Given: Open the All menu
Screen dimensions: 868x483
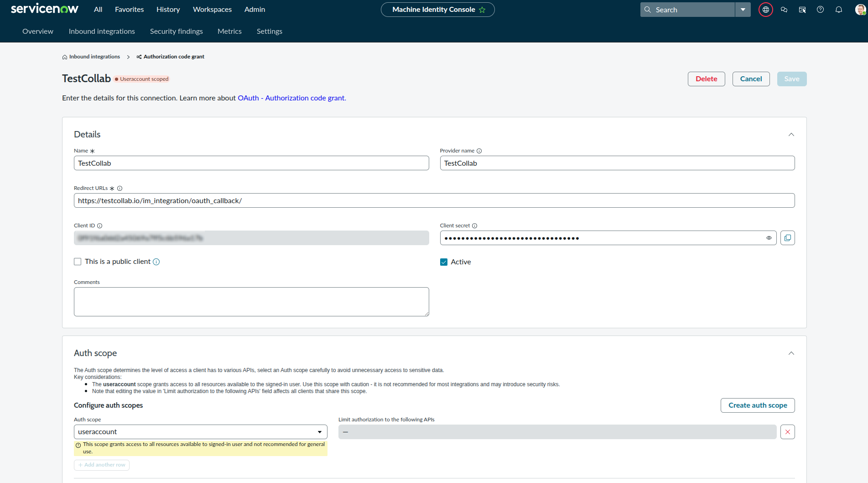Looking at the screenshot, I should coord(98,10).
